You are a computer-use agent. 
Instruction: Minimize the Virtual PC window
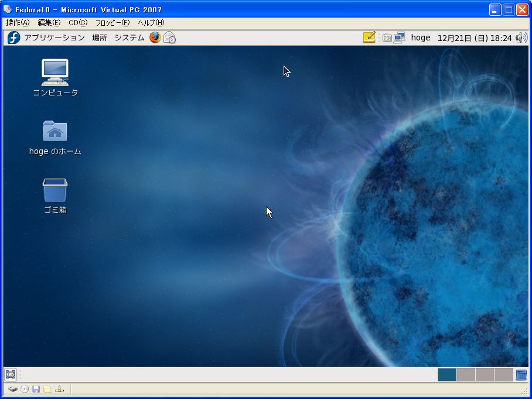(495, 10)
